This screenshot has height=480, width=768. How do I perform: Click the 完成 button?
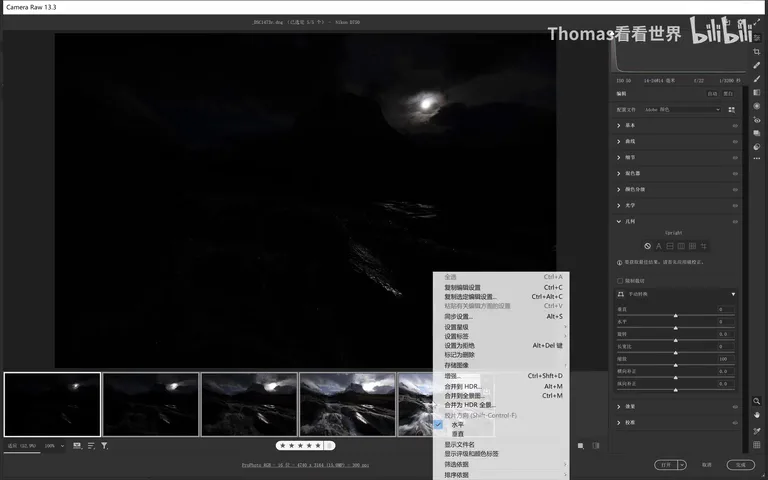pos(741,465)
